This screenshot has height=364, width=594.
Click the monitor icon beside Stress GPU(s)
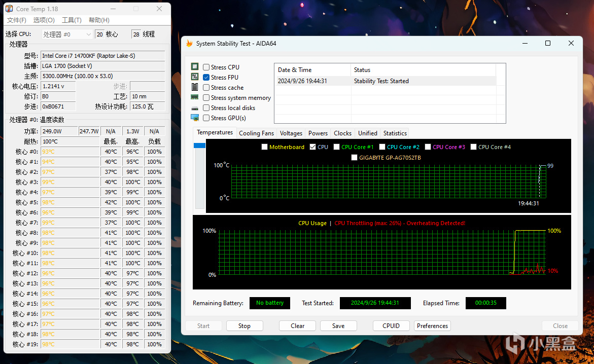click(x=195, y=118)
